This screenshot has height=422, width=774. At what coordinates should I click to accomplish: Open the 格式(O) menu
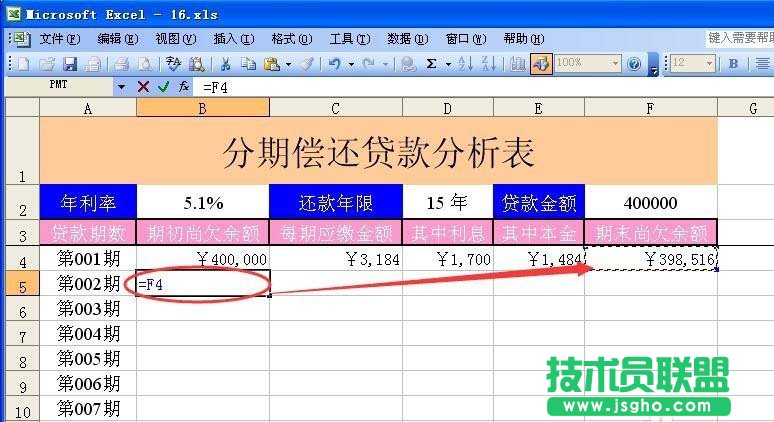(292, 39)
